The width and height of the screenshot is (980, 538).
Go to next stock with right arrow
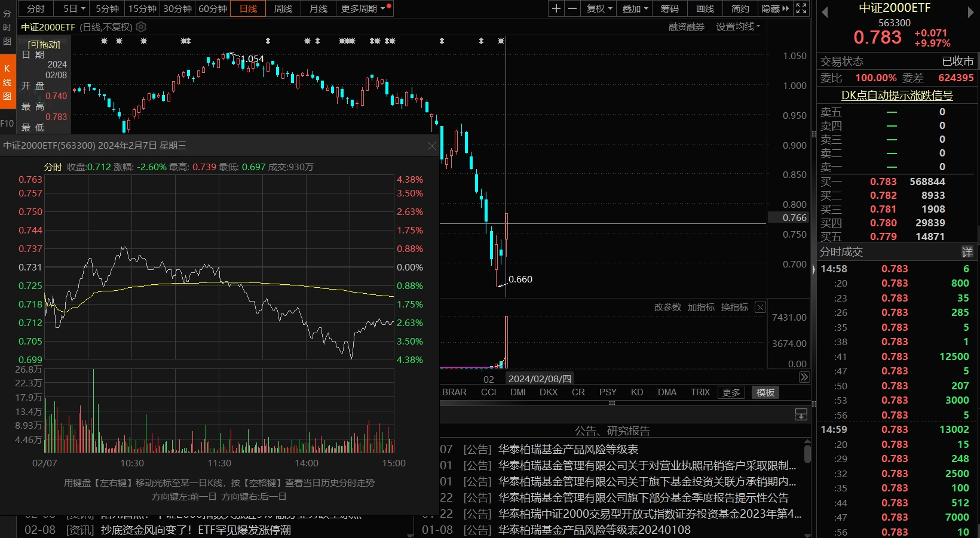coord(971,13)
